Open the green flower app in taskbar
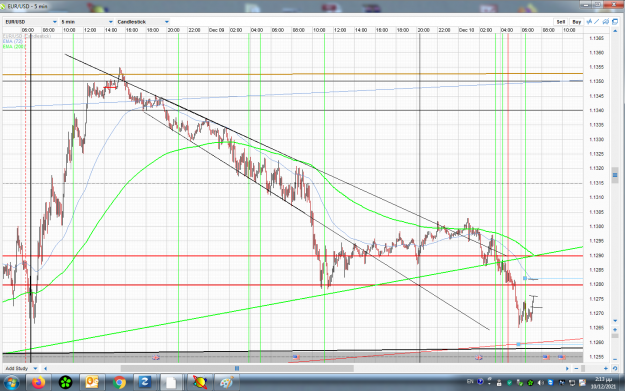 (x=66, y=383)
